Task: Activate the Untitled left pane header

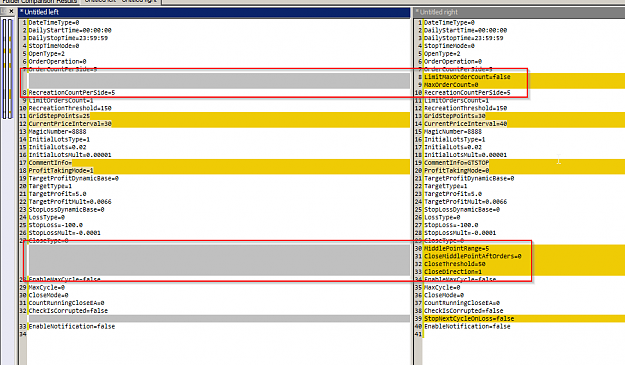Action: (214, 12)
